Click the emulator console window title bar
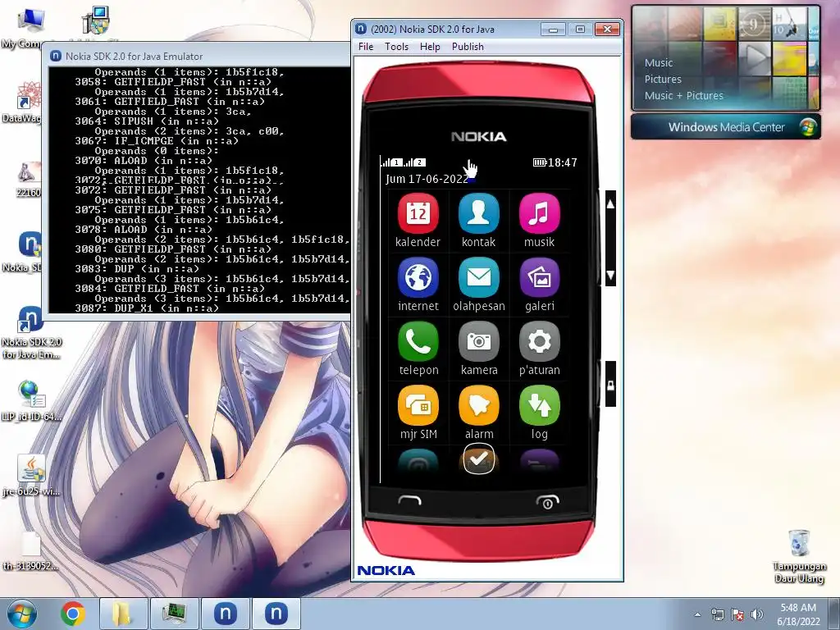 pyautogui.click(x=199, y=56)
